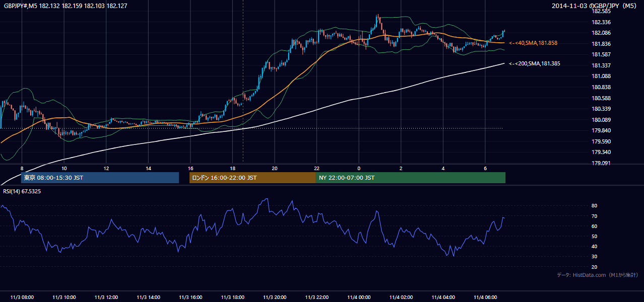Screen dimensions: 644x302
Task: Click the HistData.com data source credit
Action: click(598, 275)
